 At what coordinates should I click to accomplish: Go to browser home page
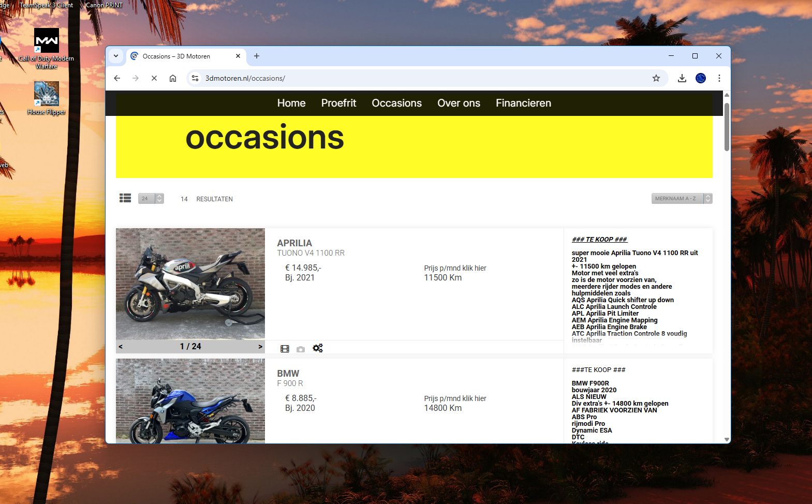tap(173, 78)
